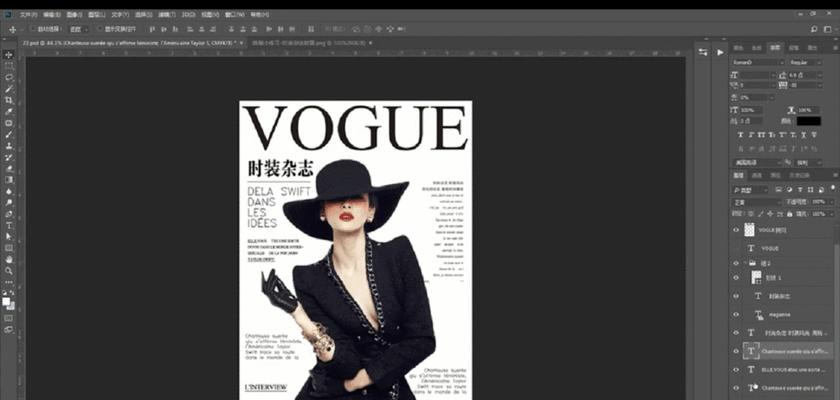This screenshot has height=400, width=840.
Task: Switch to the 历史记录 history tab
Action: pos(800,175)
